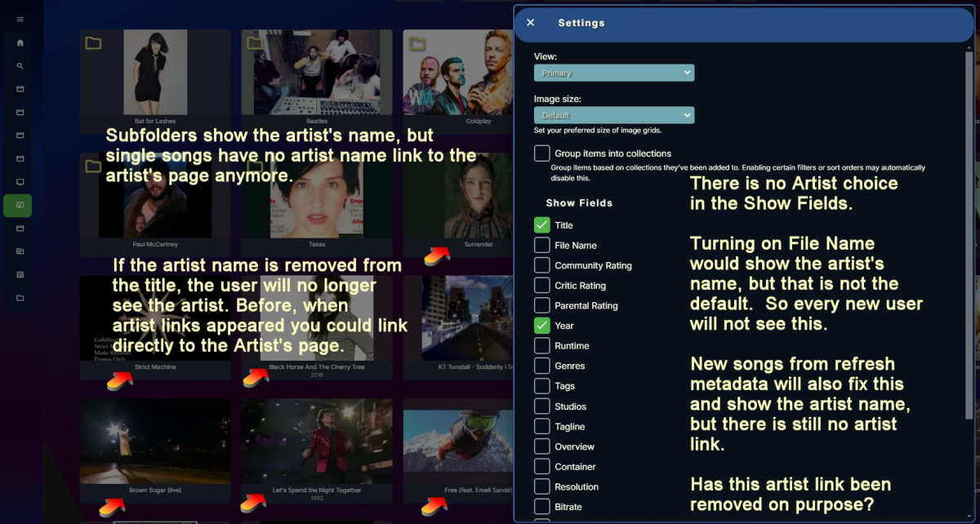Tick the Tags checkbox
This screenshot has height=524, width=980.
point(542,386)
